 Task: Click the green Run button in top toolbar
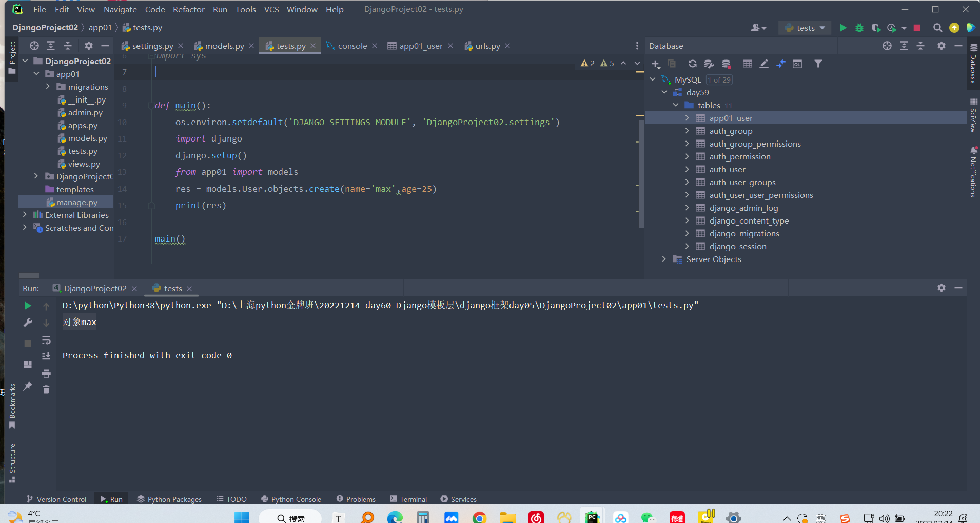[x=843, y=28]
